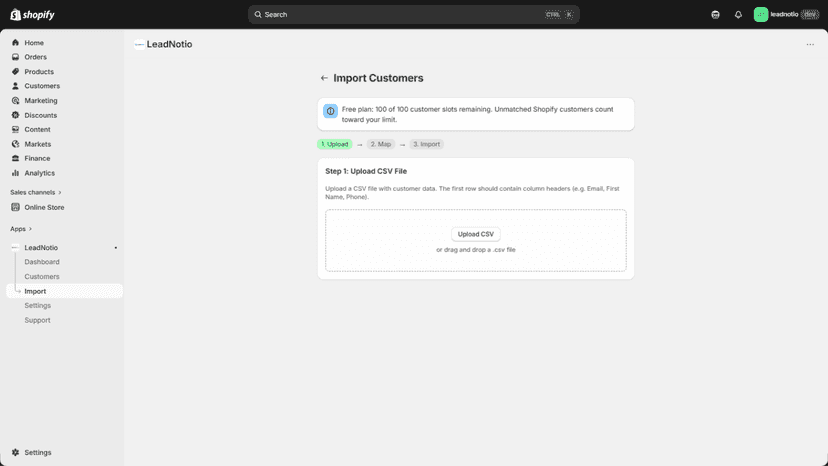Focus the Search field
Screen dimensions: 828x466
[414, 14]
